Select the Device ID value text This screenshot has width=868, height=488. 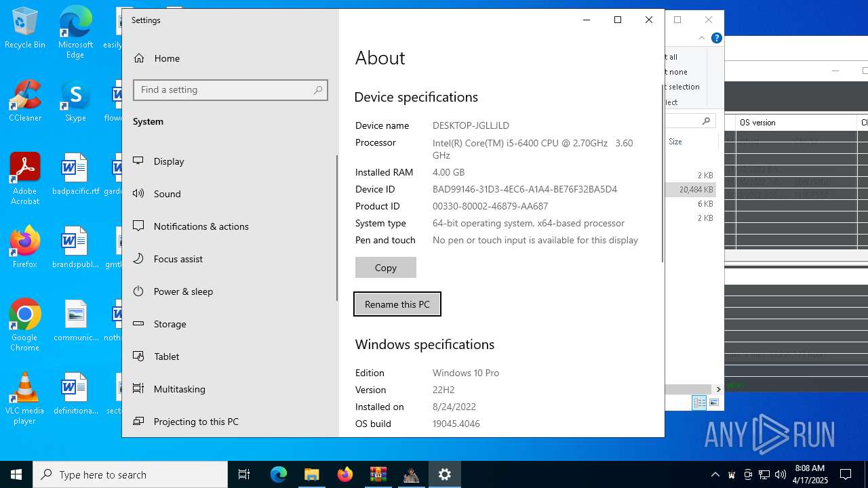coord(525,189)
